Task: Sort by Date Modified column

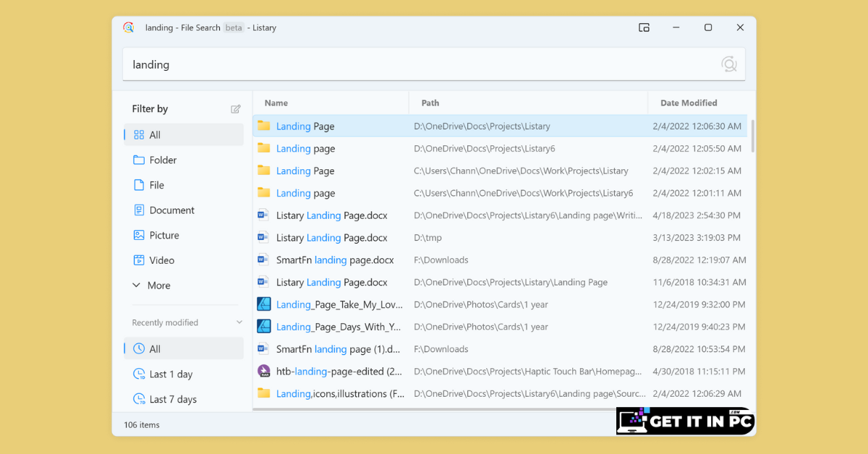Action: click(x=699, y=103)
